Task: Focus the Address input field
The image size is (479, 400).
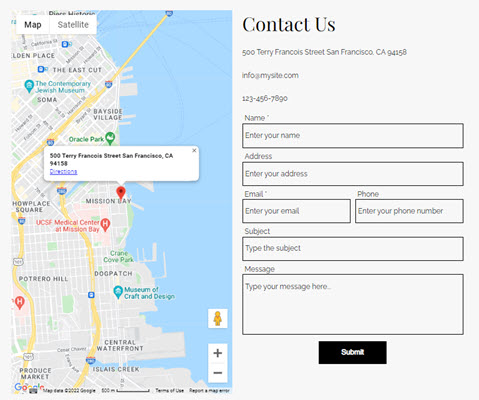Action: click(x=353, y=174)
